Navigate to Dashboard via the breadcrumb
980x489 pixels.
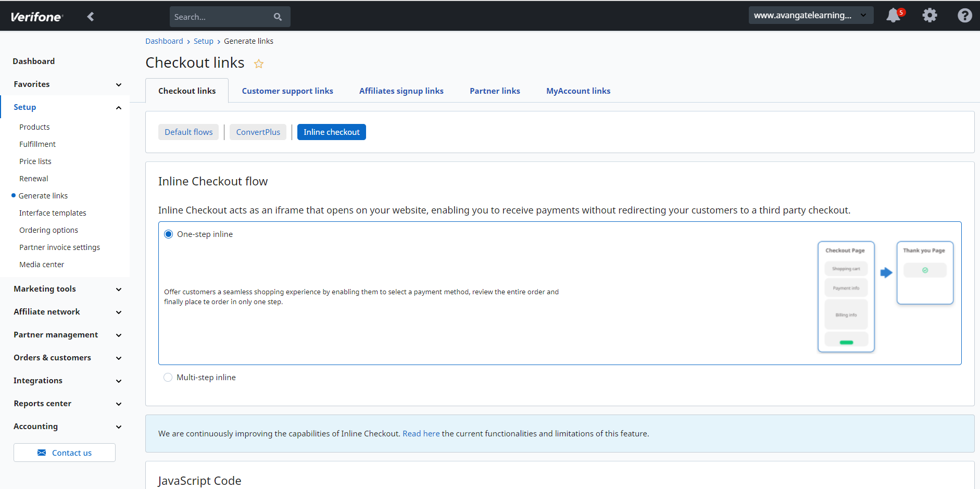pyautogui.click(x=164, y=41)
